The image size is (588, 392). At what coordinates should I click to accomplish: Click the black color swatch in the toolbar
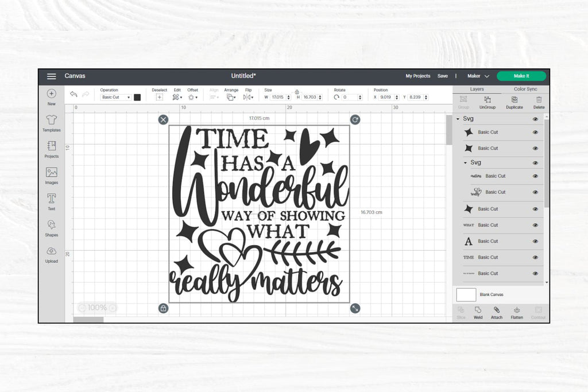[x=137, y=97]
